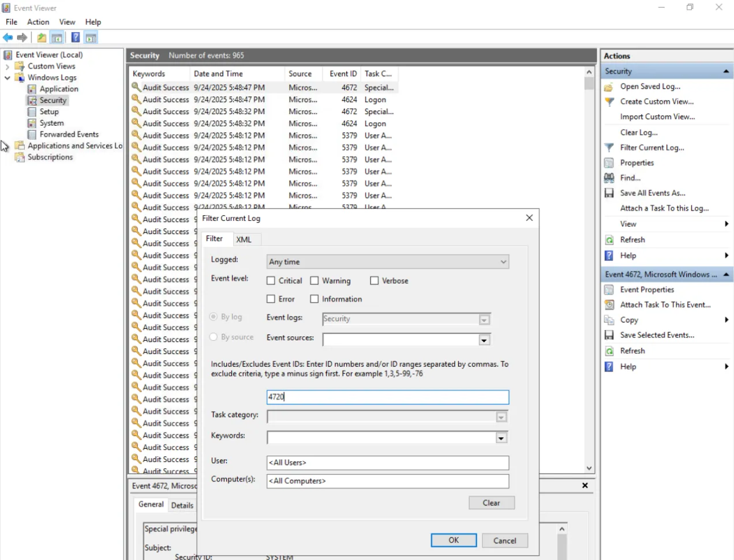Click the event list vertical scrollbar

[589, 271]
